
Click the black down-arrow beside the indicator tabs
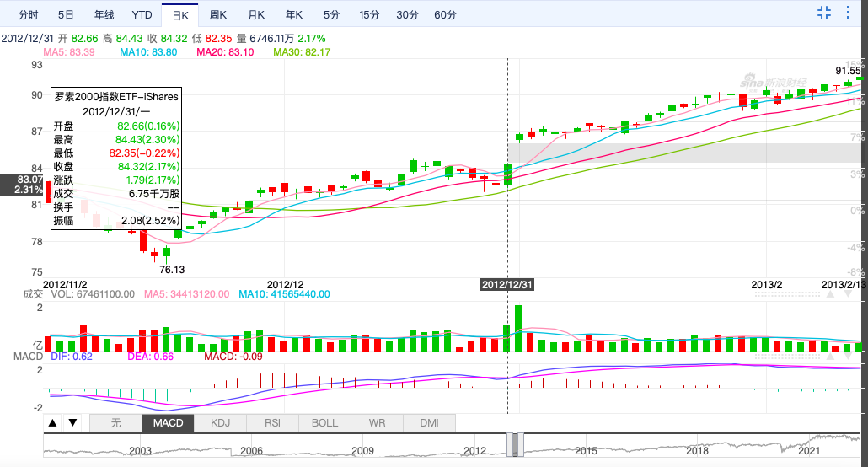pyautogui.click(x=72, y=422)
